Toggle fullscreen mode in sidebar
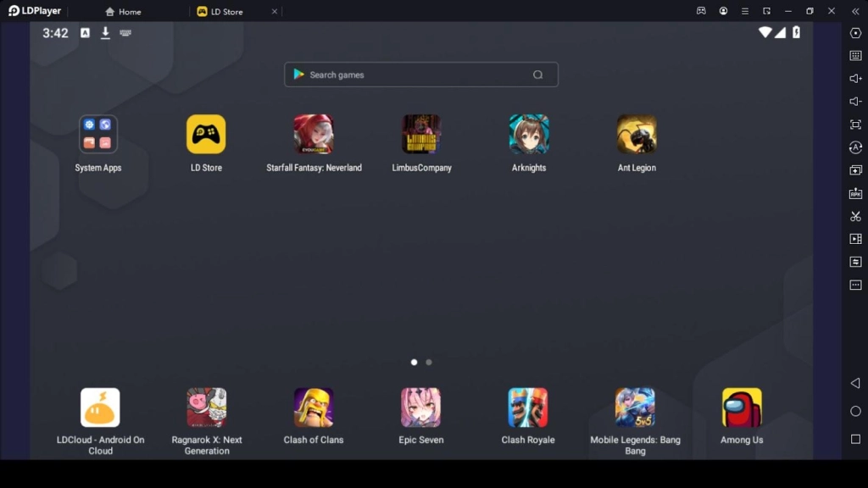Viewport: 868px width, 488px height. coord(855,125)
